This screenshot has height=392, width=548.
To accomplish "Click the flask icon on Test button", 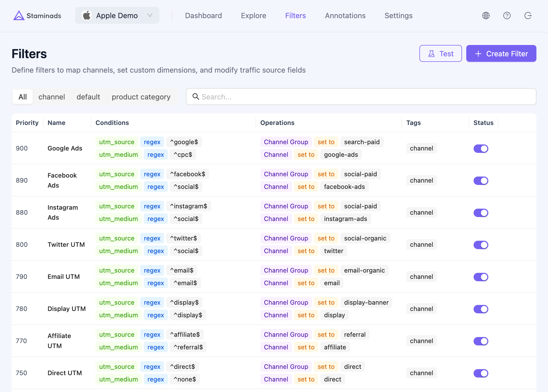I will click(432, 54).
